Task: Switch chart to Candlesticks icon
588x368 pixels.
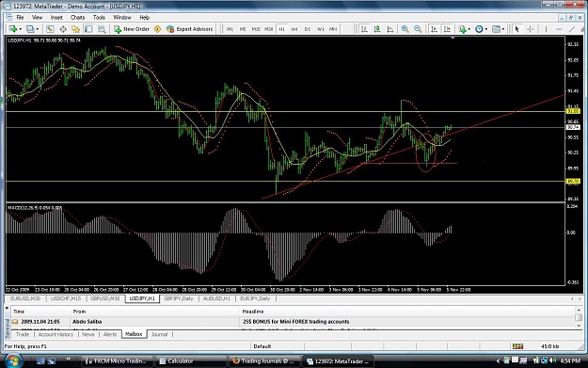Action: (377, 29)
